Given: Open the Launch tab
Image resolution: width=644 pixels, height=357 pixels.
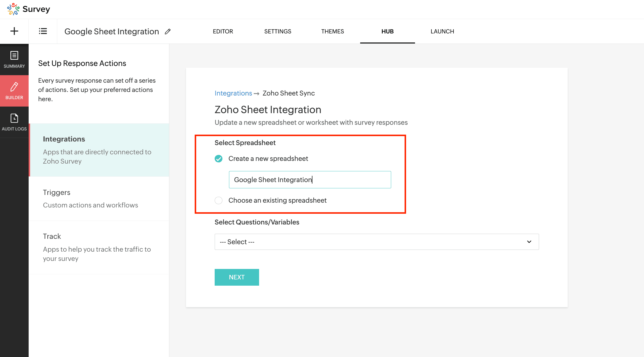Looking at the screenshot, I should pyautogui.click(x=442, y=31).
